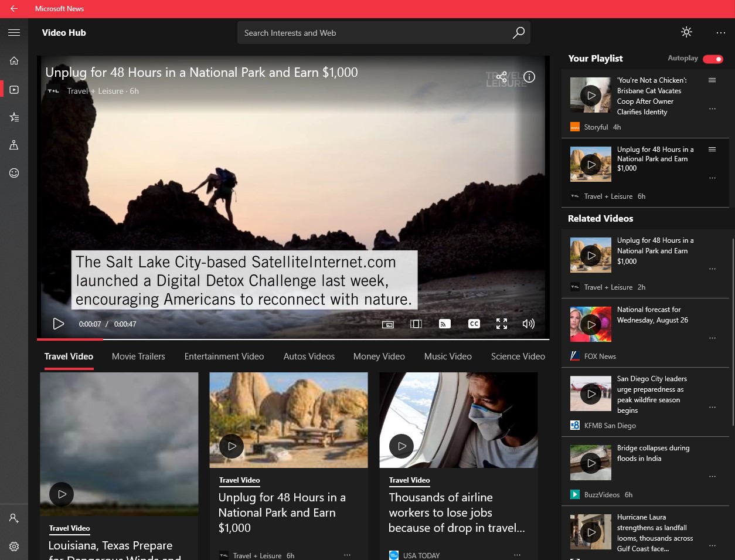Play Bridge collapses in India thumbnail
This screenshot has width=735, height=560.
tap(591, 463)
